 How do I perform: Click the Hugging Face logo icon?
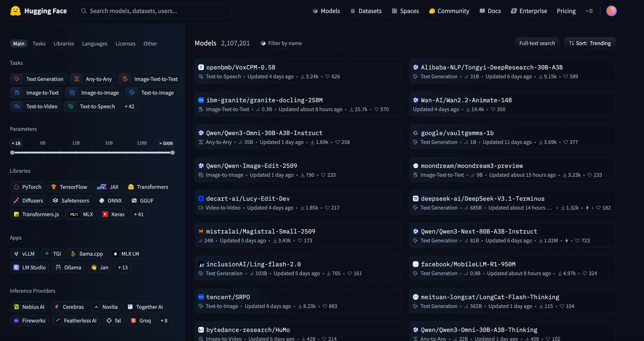(x=15, y=11)
